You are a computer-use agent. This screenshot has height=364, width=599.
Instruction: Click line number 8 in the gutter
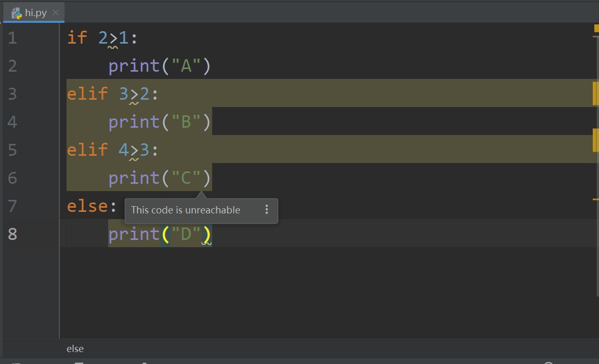(12, 234)
